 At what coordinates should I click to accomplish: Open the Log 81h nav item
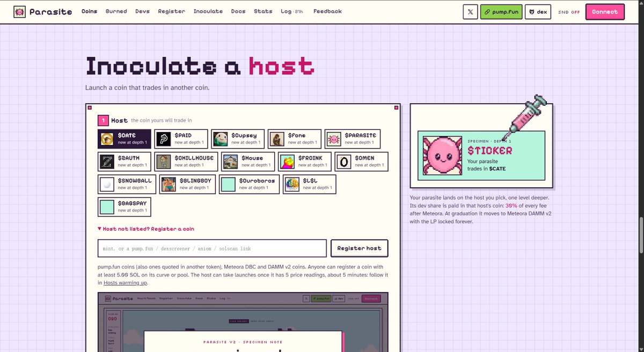(x=292, y=11)
